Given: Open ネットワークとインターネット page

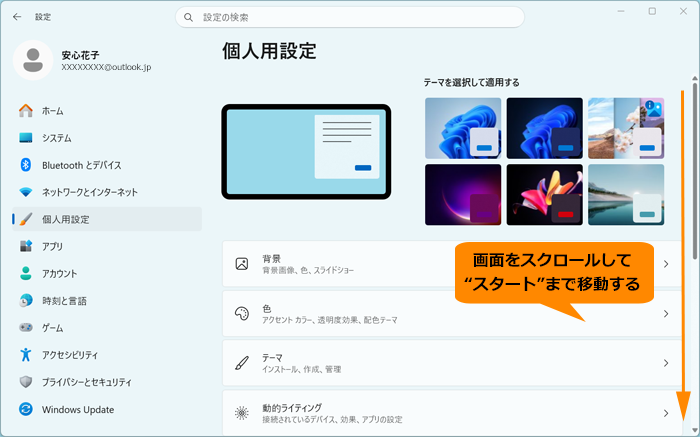Looking at the screenshot, I should click(107, 192).
